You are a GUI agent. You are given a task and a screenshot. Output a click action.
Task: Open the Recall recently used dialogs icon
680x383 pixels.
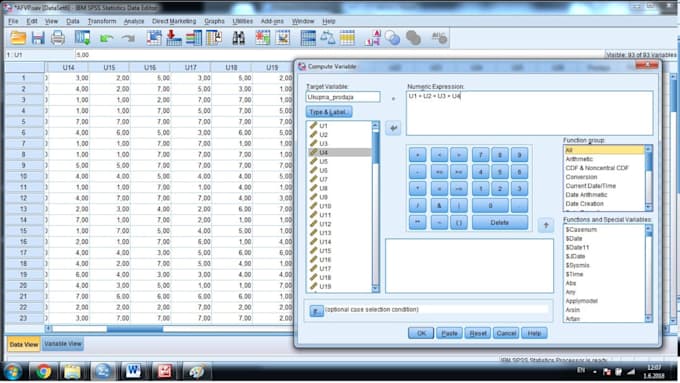coord(82,38)
